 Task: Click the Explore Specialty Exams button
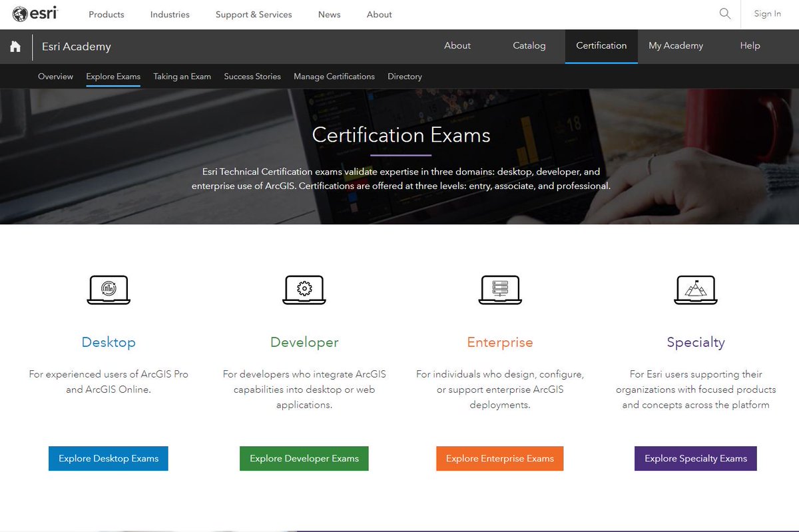click(696, 459)
